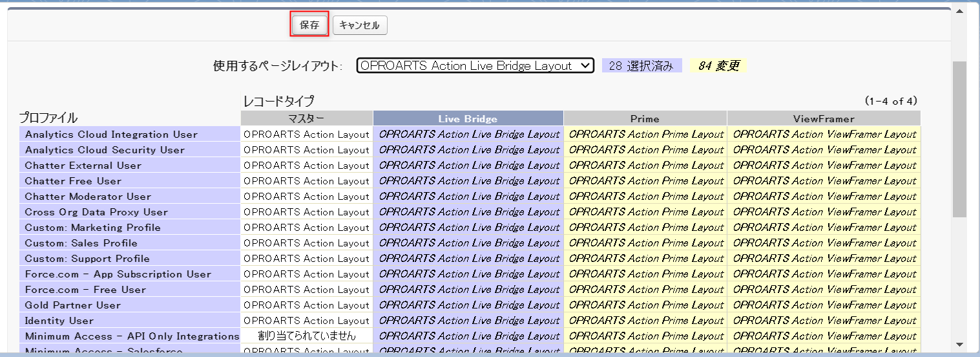Select the Live Bridge column header
The width and height of the screenshot is (980, 357).
[x=468, y=118]
